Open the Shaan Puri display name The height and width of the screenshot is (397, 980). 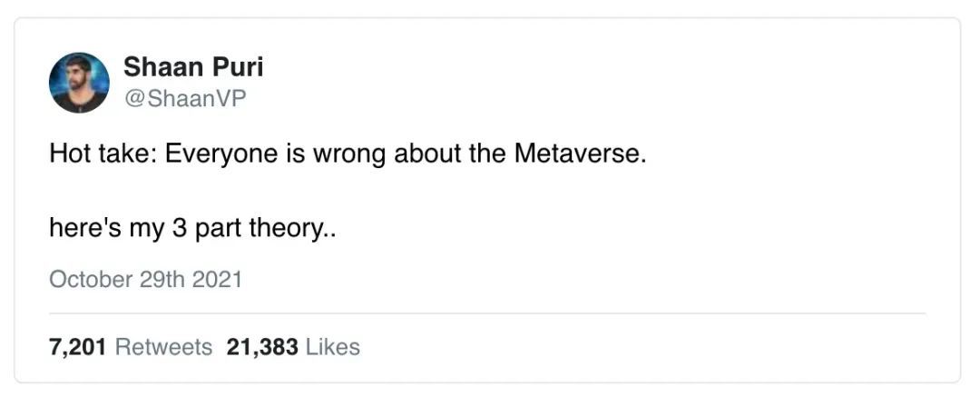click(x=193, y=66)
